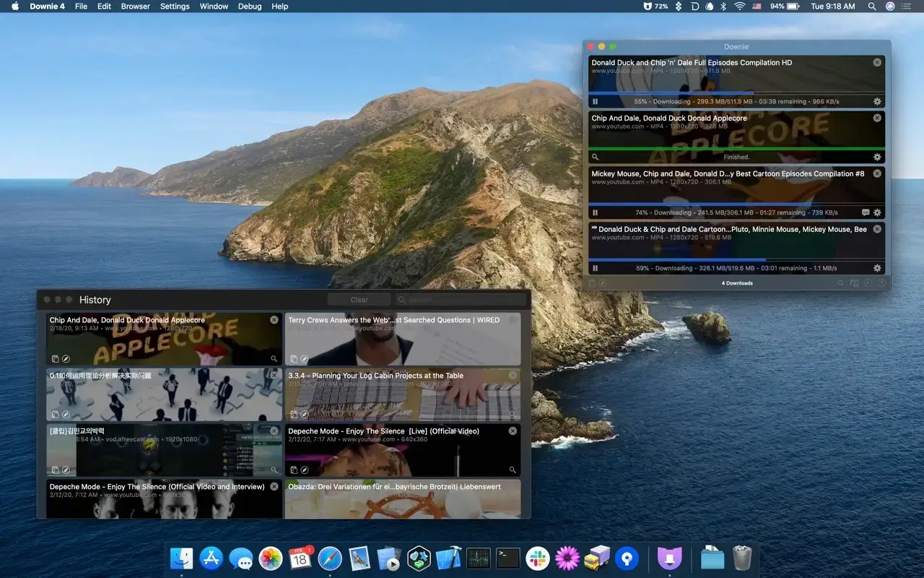Open the Debug menu
This screenshot has height=578, width=924.
tap(249, 7)
